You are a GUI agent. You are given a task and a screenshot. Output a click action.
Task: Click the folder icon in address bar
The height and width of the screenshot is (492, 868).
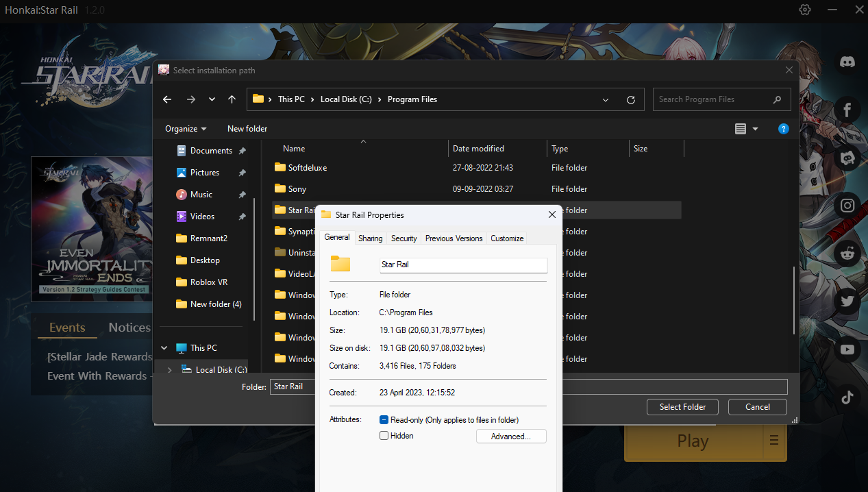[x=258, y=99]
